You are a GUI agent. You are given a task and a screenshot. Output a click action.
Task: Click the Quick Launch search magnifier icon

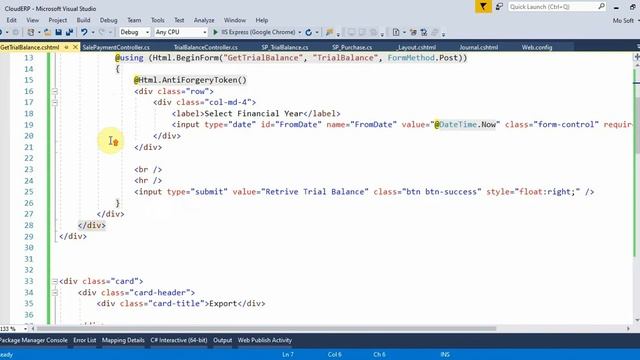click(601, 7)
